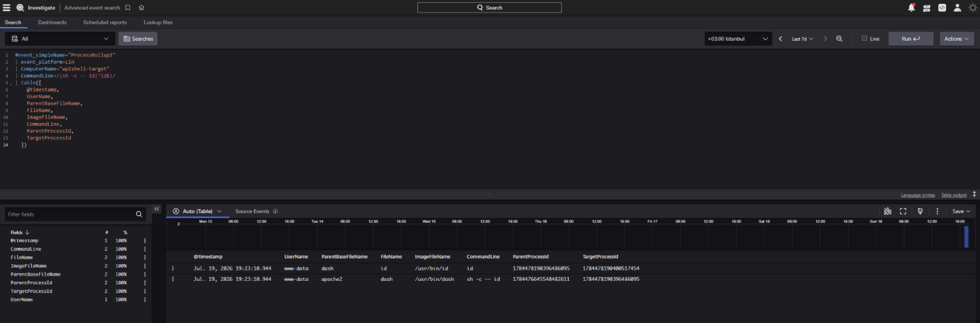This screenshot has height=323, width=980.
Task: Open the code developer tools icon
Action: point(942,8)
